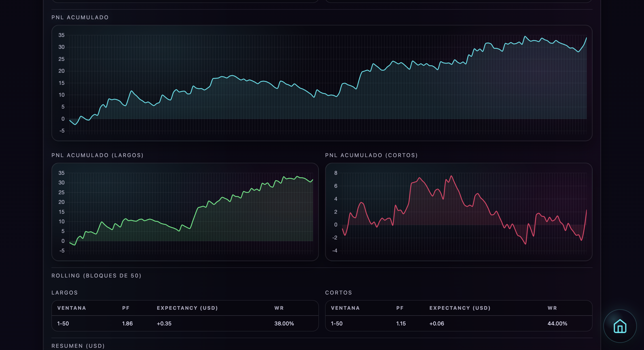Image resolution: width=644 pixels, height=350 pixels.
Task: Click the ROLLING (BLOQUES DE 50) section header
Action: tap(96, 276)
